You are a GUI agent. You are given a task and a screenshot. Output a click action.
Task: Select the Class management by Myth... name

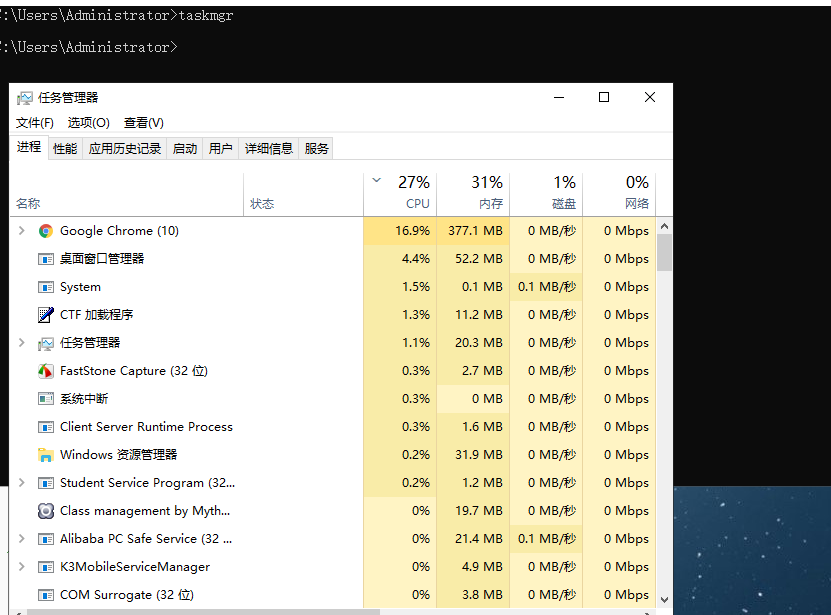145,511
